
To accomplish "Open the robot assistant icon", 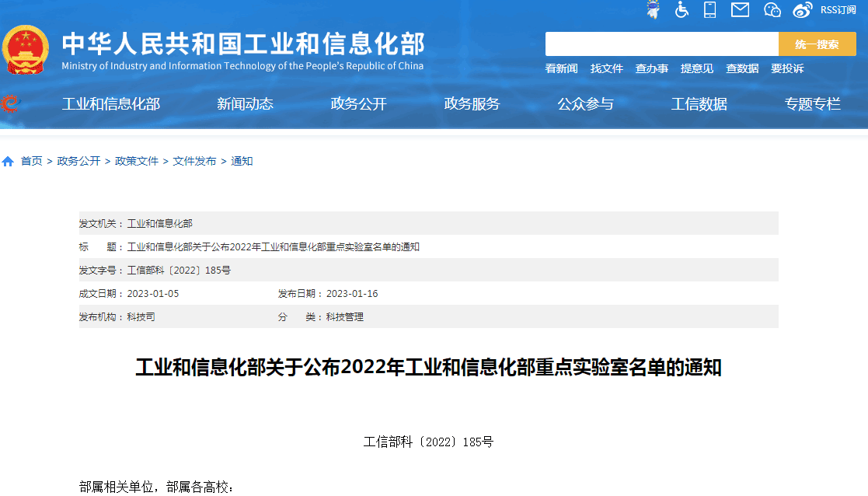I will 654,10.
